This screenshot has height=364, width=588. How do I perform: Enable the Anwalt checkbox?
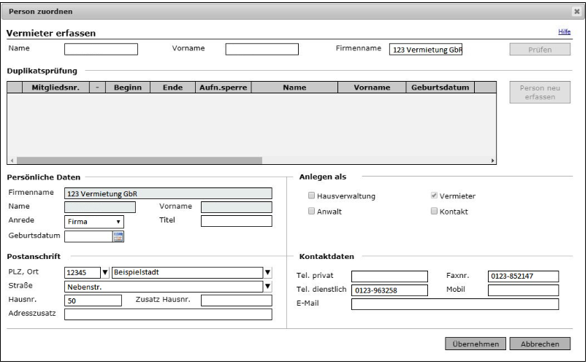(311, 212)
